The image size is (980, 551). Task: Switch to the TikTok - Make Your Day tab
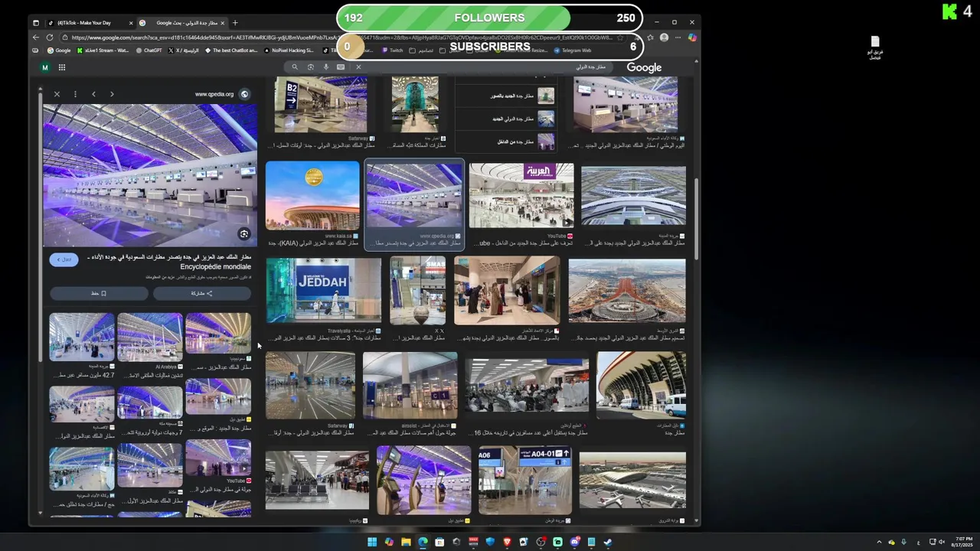pyautogui.click(x=90, y=23)
